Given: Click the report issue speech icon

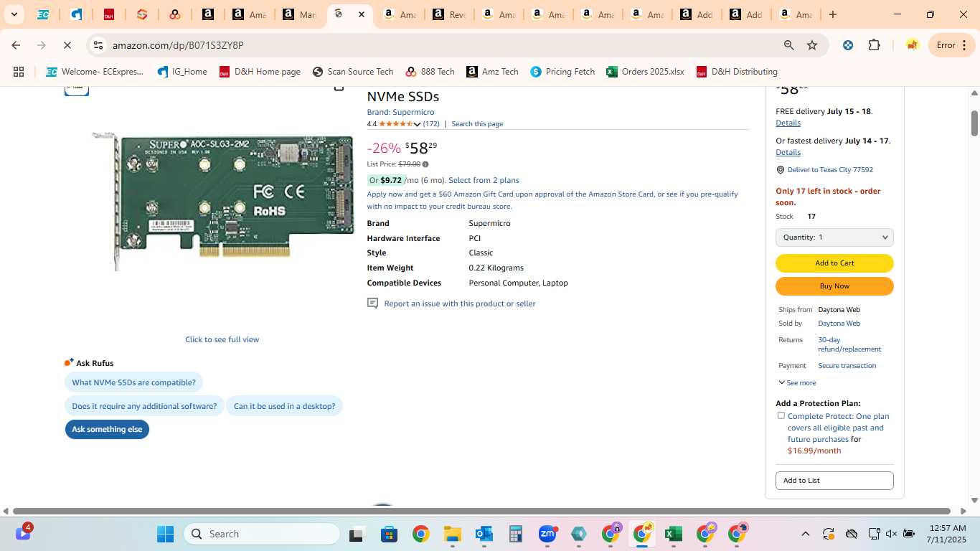Looking at the screenshot, I should [372, 303].
